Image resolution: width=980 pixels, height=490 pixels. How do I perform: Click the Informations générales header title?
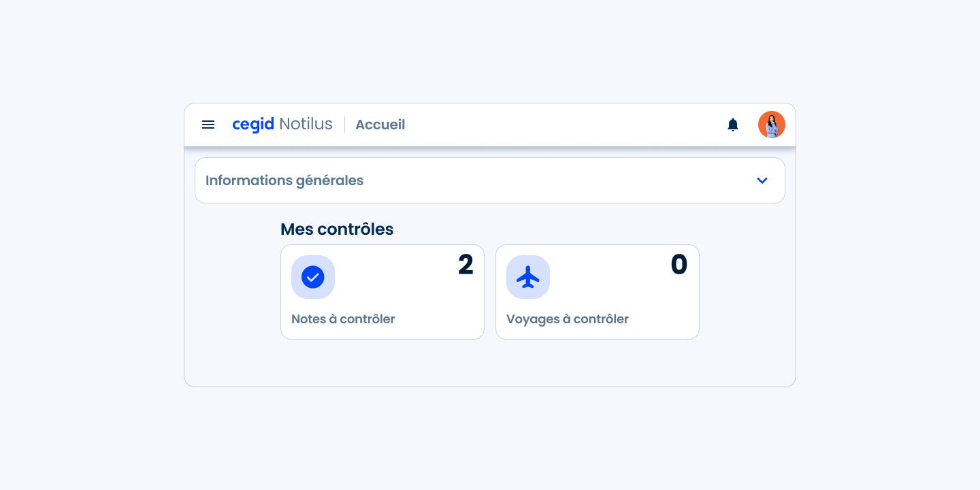point(284,180)
